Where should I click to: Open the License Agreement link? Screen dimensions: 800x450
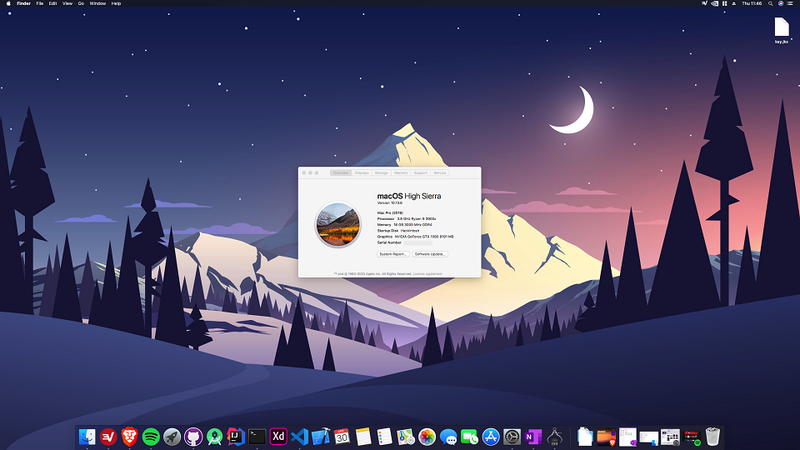[x=428, y=274]
